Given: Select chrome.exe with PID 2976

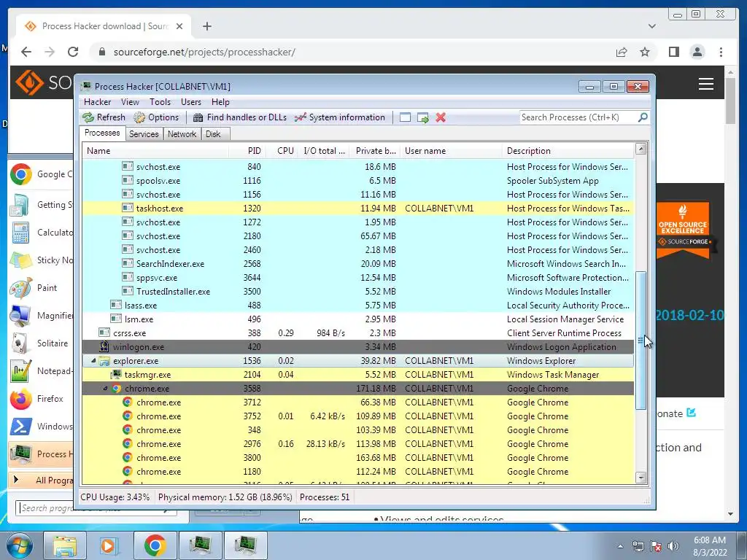Looking at the screenshot, I should (x=358, y=444).
